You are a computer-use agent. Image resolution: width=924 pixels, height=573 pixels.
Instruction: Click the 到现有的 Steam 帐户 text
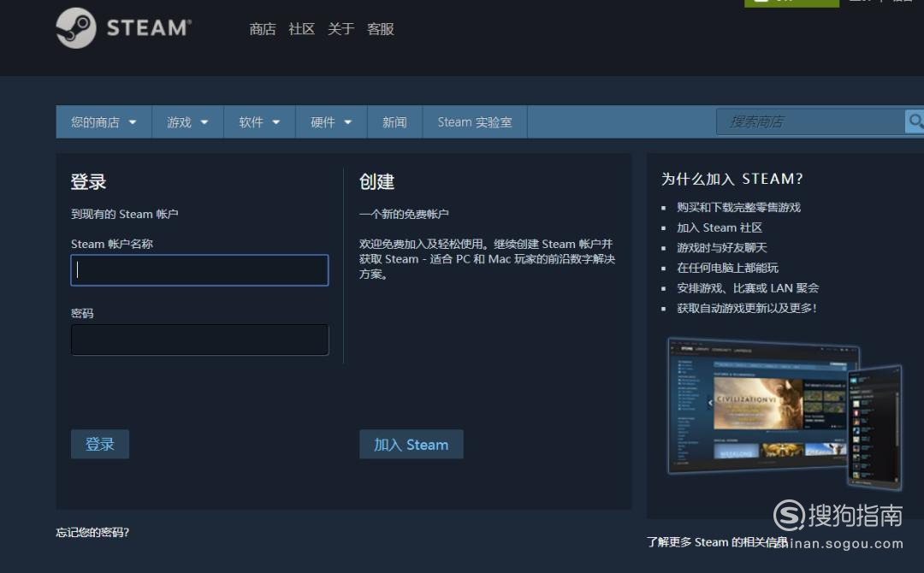tap(124, 214)
